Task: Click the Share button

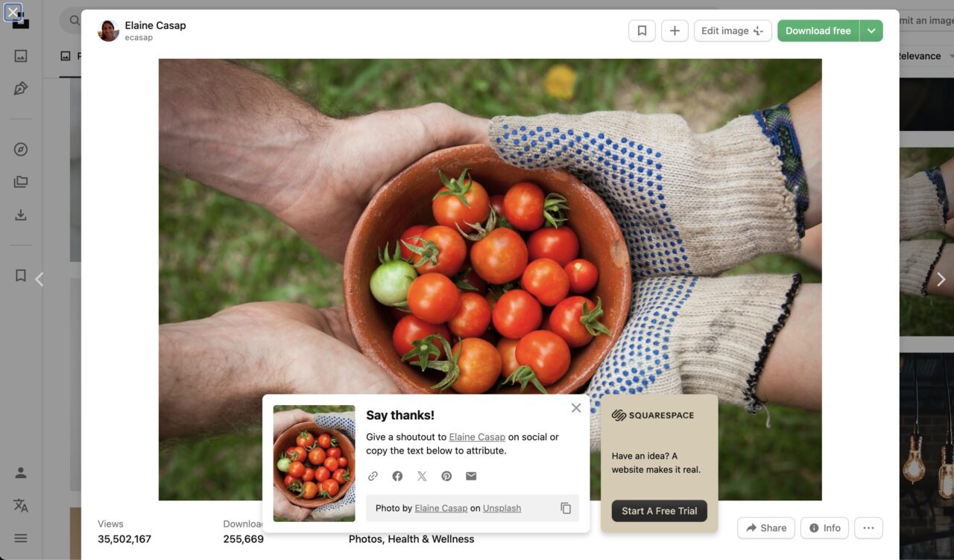Action: click(x=766, y=528)
